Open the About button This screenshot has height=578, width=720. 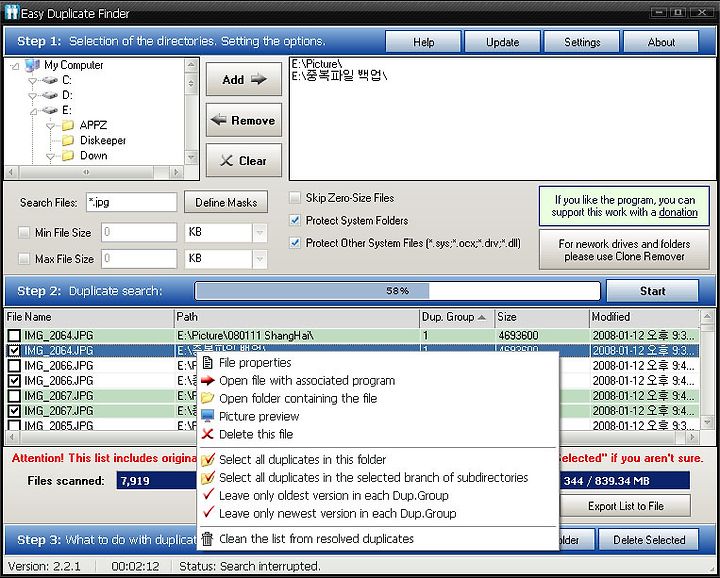tap(661, 42)
